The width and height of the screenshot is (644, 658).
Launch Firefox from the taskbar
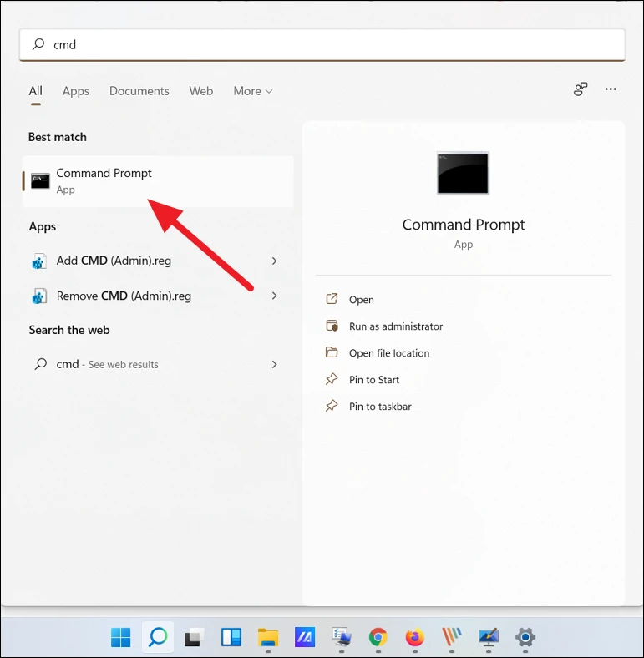point(414,638)
